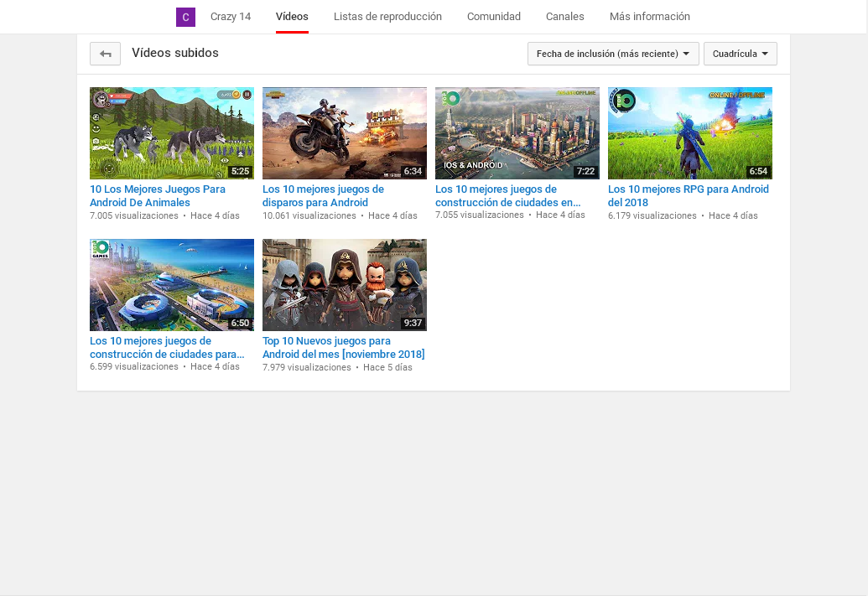Select the Vídeos tab
This screenshot has width=868, height=596.
pyautogui.click(x=292, y=17)
